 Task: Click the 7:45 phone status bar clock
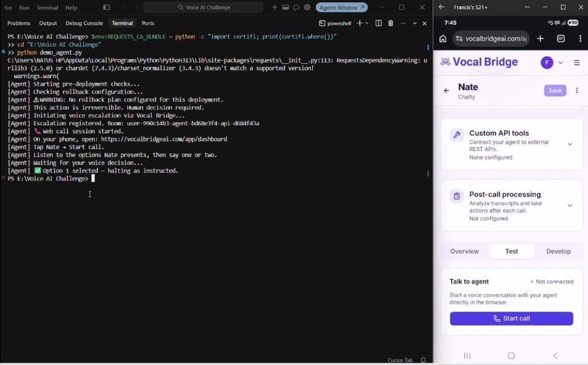[450, 22]
